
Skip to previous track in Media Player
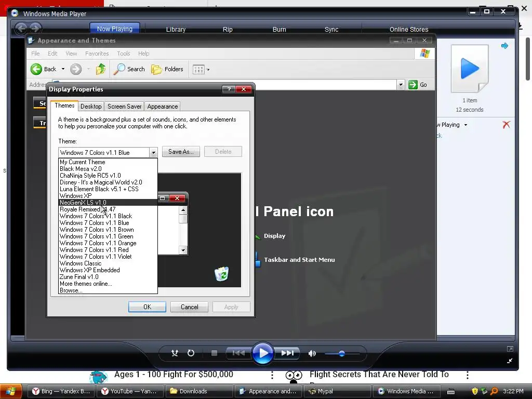click(x=238, y=353)
